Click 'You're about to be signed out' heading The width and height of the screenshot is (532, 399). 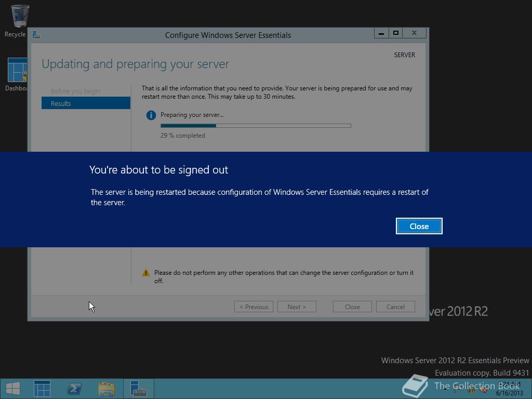point(159,170)
